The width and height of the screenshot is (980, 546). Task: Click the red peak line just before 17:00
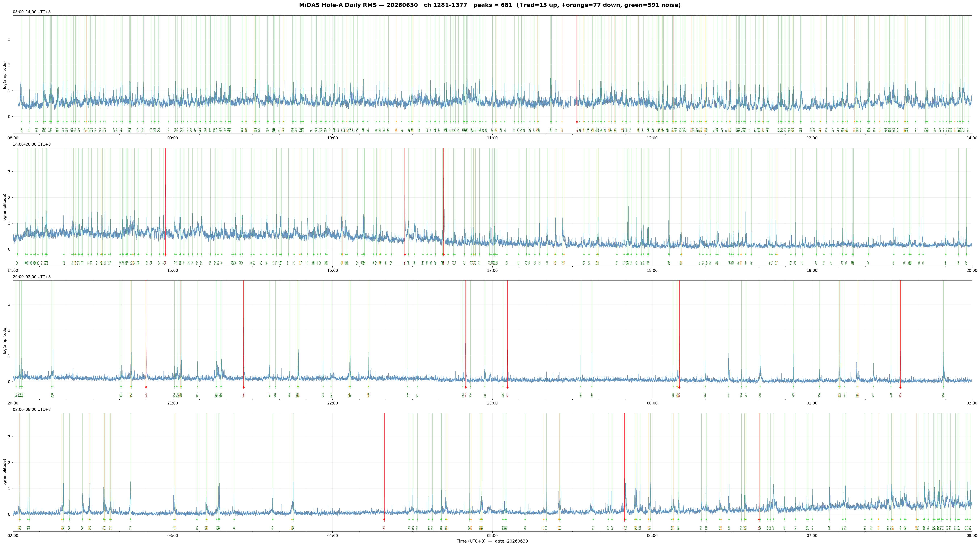pyautogui.click(x=444, y=202)
